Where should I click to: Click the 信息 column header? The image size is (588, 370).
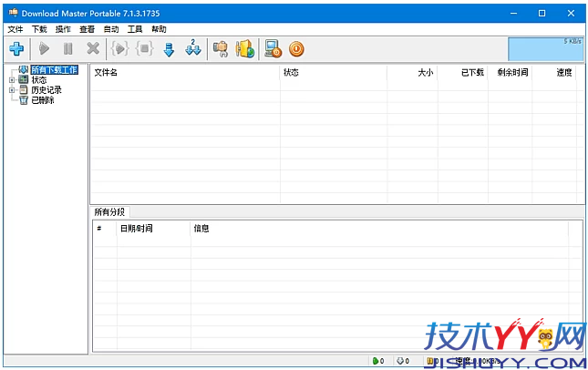[x=379, y=229]
